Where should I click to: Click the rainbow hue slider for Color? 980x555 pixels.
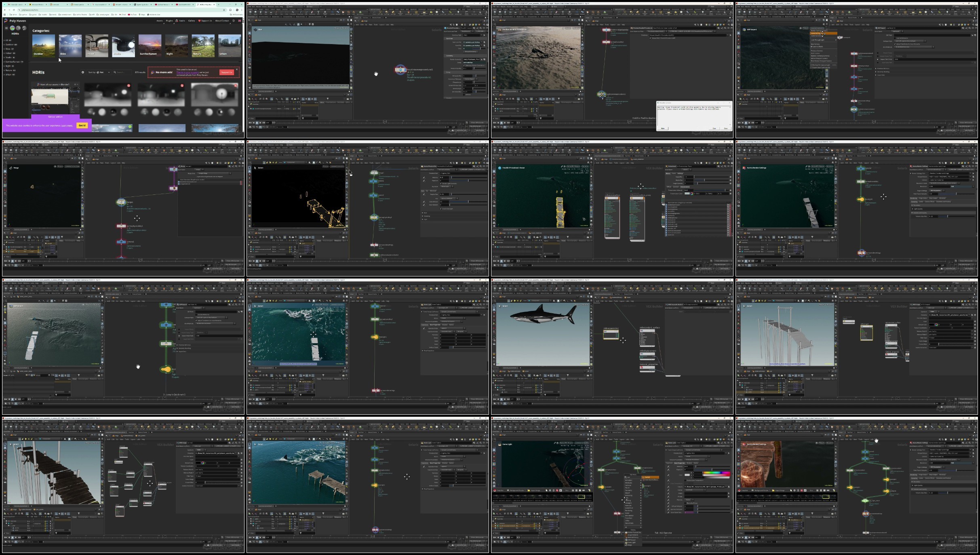pyautogui.click(x=717, y=473)
